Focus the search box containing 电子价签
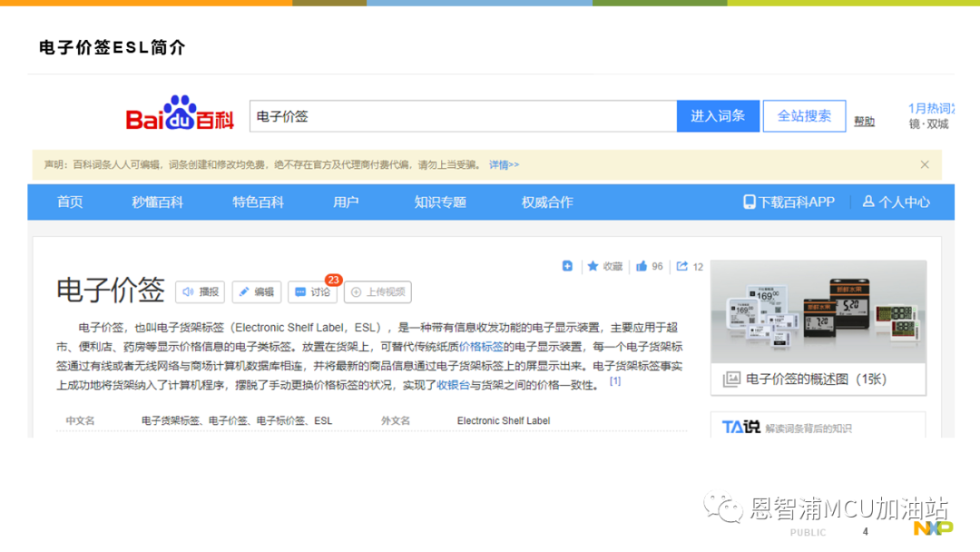Screen dimensions: 980x552 tap(463, 116)
